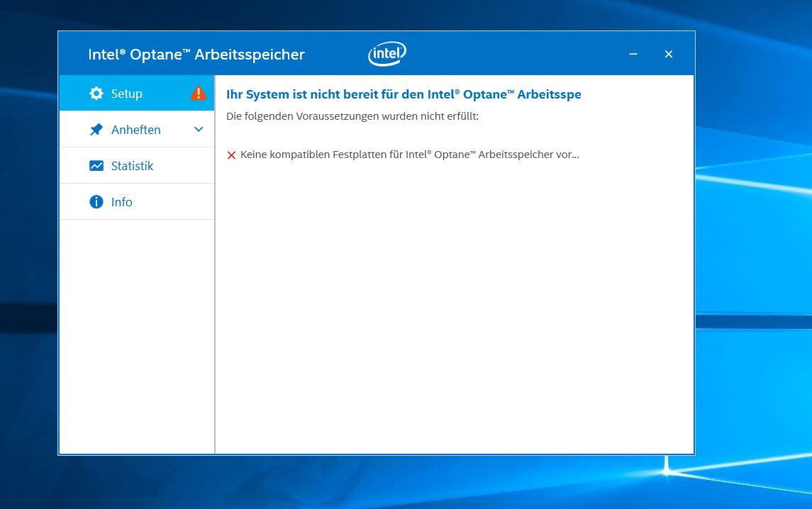Click 'Die folgenden Voraussetzungen wurden nicht erfüllt:' text
The width and height of the screenshot is (812, 509).
click(x=352, y=116)
